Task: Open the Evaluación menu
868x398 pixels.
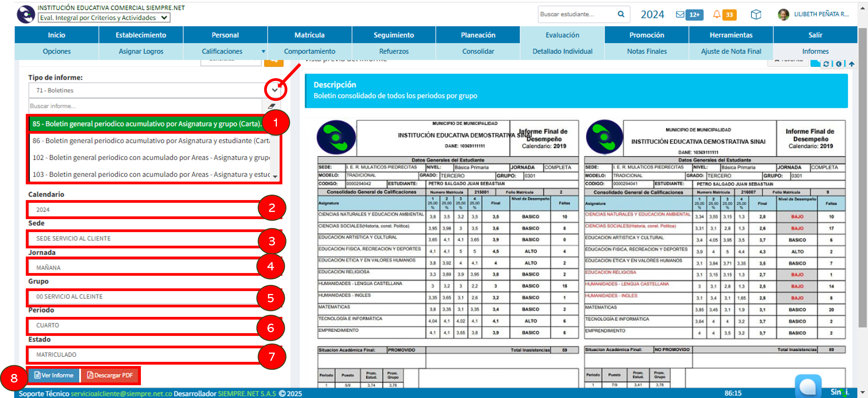Action: [562, 35]
